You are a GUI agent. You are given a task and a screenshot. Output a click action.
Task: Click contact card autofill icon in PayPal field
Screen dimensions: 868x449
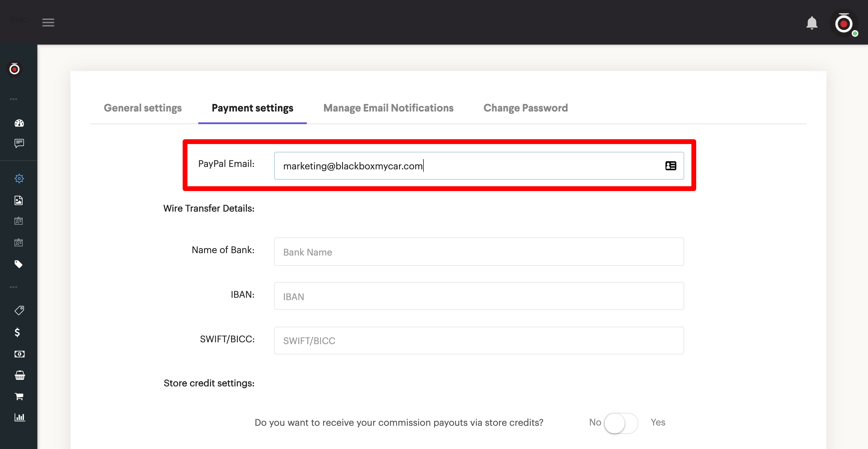[671, 166]
